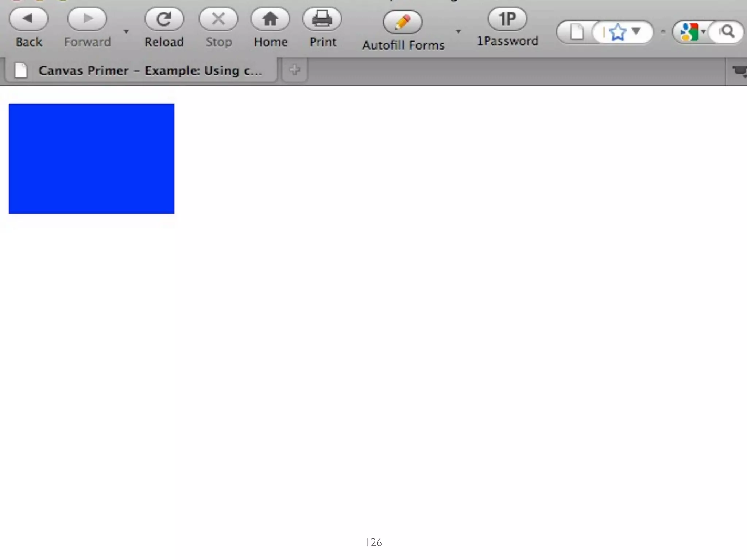747x560 pixels.
Task: Click the blue canvas rectangle
Action: (x=92, y=159)
